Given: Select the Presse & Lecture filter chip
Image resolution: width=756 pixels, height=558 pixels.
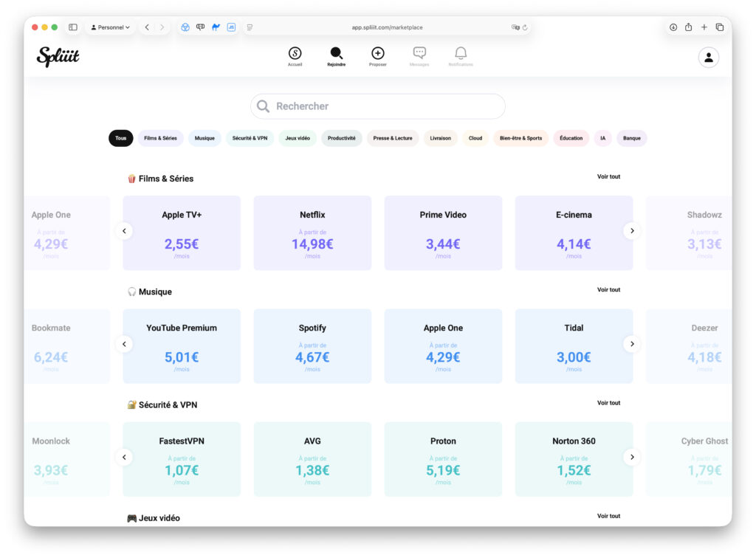Looking at the screenshot, I should click(393, 138).
